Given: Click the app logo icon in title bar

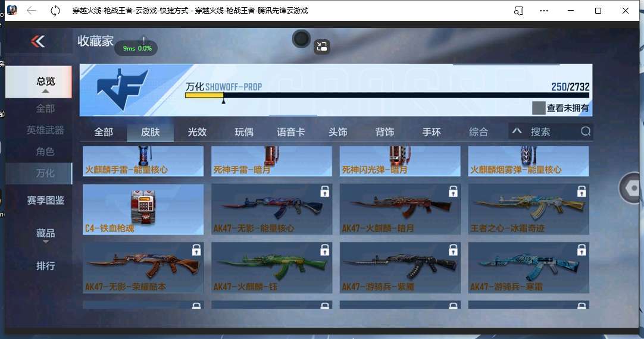Looking at the screenshot, I should [x=12, y=10].
